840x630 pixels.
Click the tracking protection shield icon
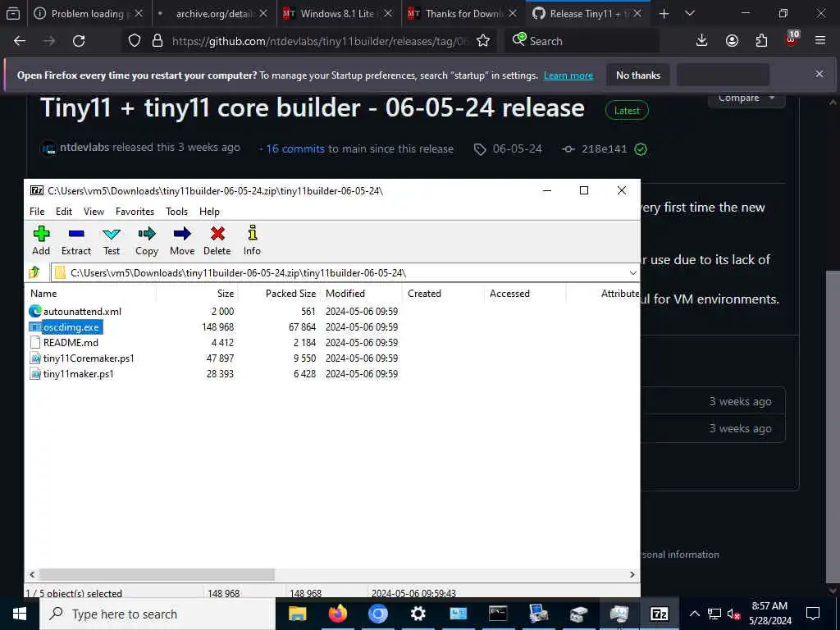[x=135, y=41]
